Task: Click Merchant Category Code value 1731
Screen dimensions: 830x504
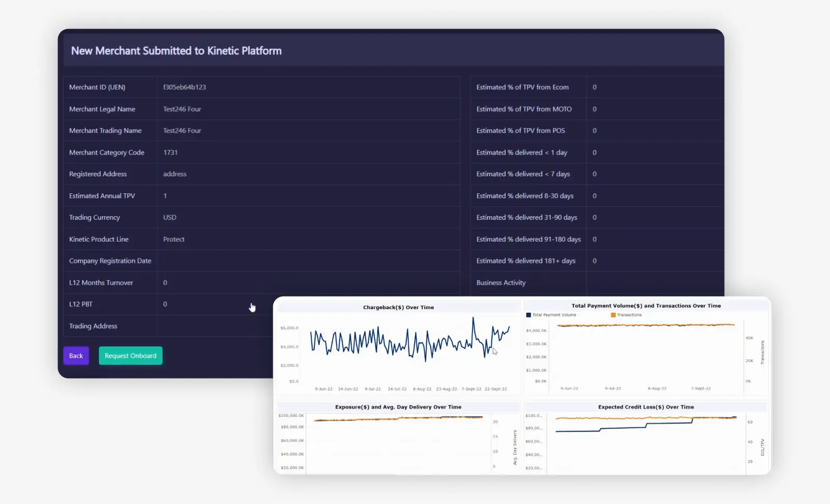Action: 170,152
